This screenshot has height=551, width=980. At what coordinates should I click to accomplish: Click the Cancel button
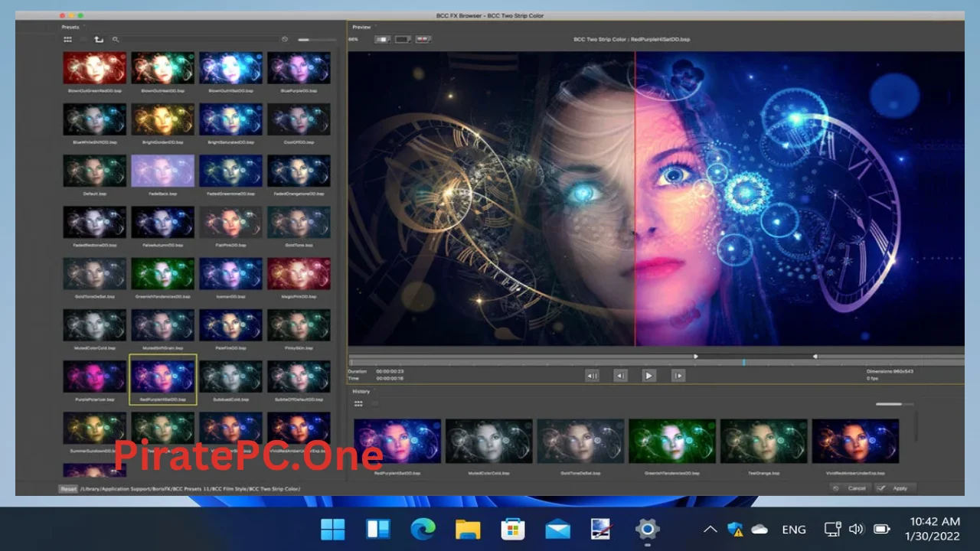pos(850,488)
